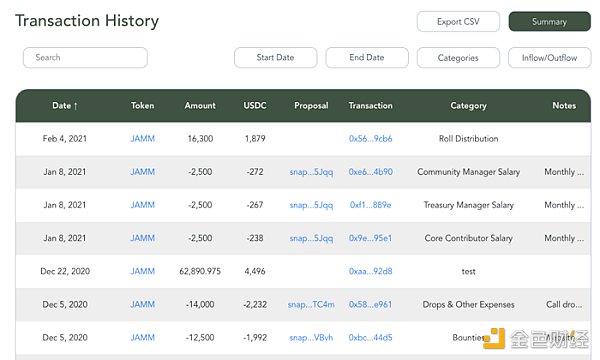Image resolution: width=600 pixels, height=360 pixels.
Task: Open the End Date picker
Action: [367, 58]
